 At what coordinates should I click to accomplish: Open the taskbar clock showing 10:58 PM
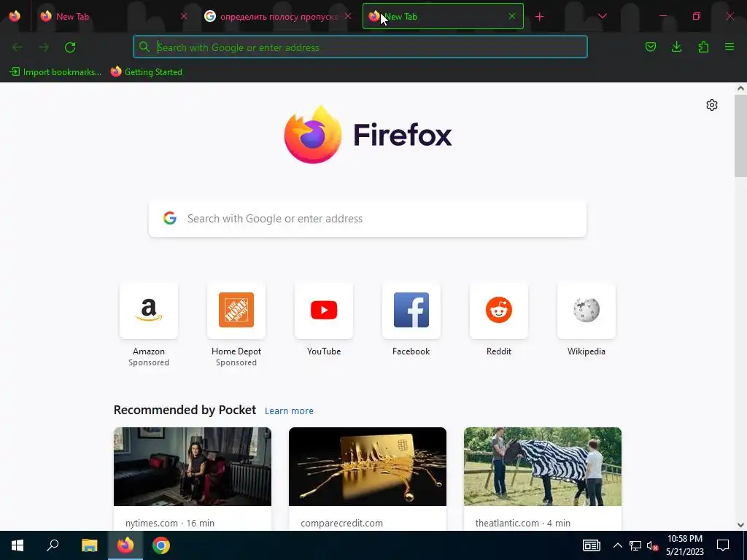(x=684, y=545)
